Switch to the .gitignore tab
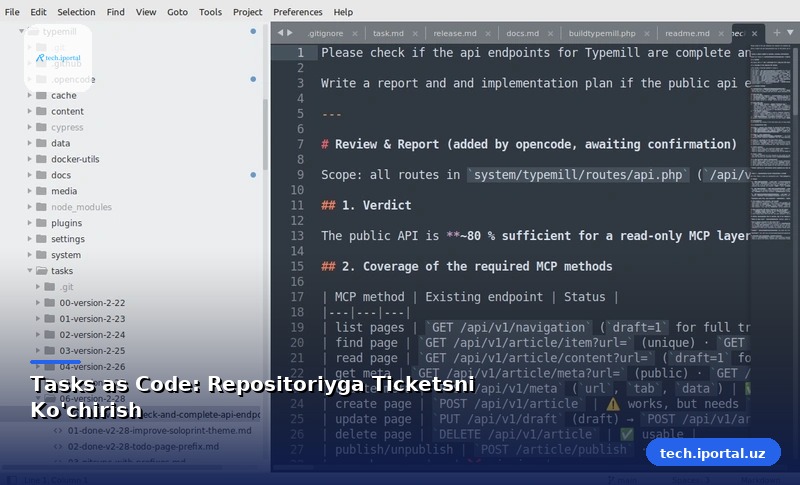800x485 pixels. click(326, 34)
